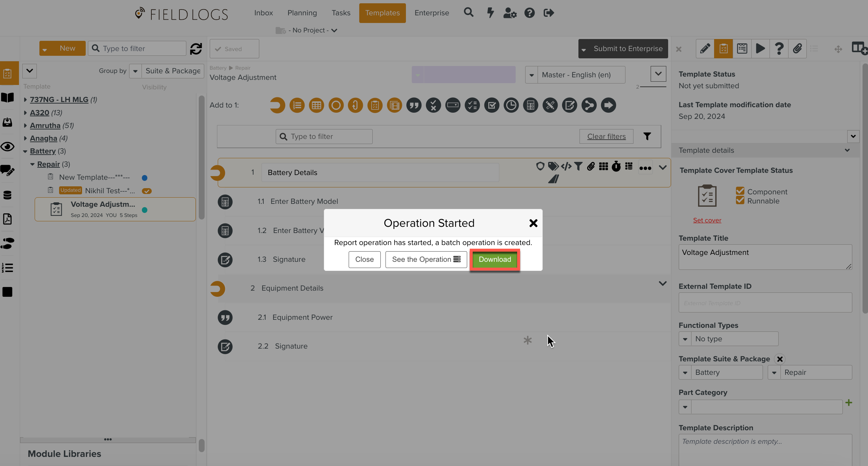Toggle the Runnable checkbox
868x466 pixels.
[x=740, y=201]
